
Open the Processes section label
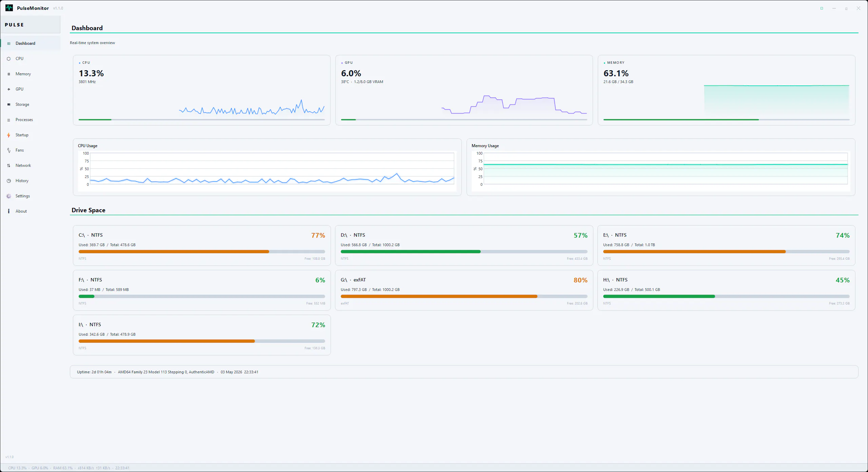pyautogui.click(x=24, y=120)
